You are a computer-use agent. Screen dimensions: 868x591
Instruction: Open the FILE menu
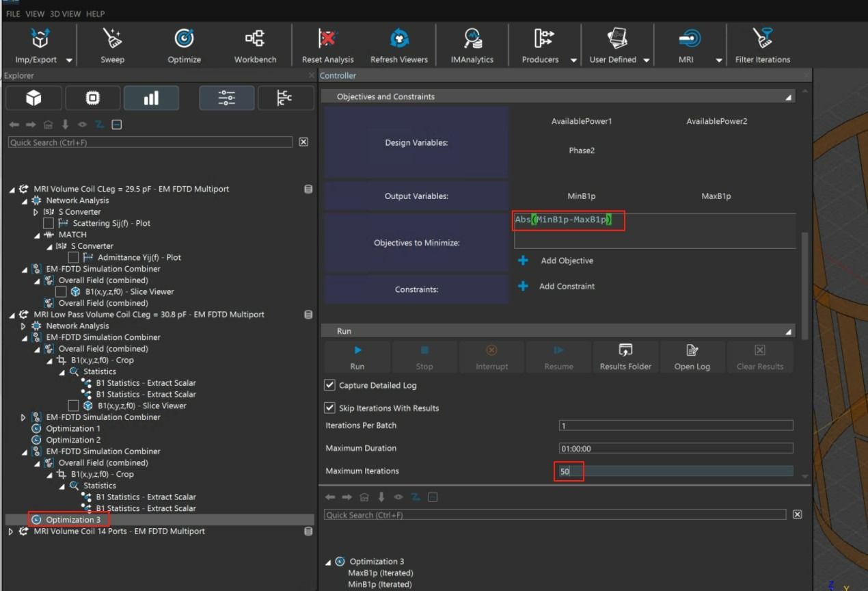(x=13, y=14)
